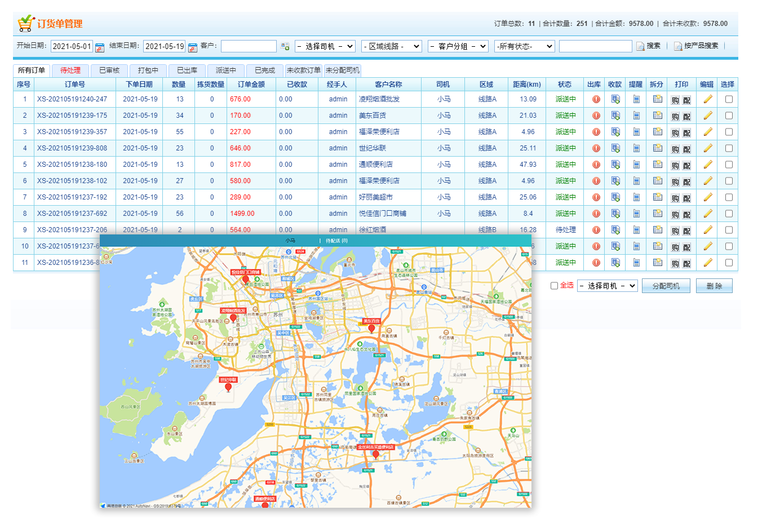Viewport: 771px width, 532px height.
Task: Click the 按产品搜索 text link
Action: (702, 46)
